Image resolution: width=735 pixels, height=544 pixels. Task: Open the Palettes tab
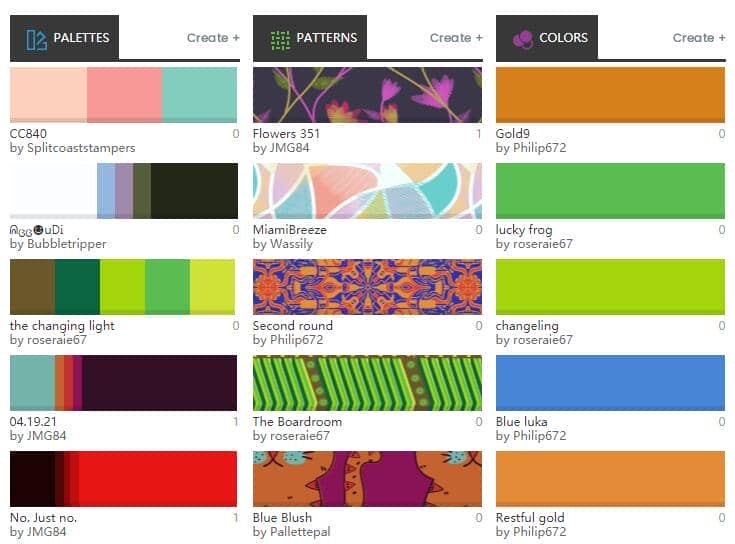pos(64,38)
